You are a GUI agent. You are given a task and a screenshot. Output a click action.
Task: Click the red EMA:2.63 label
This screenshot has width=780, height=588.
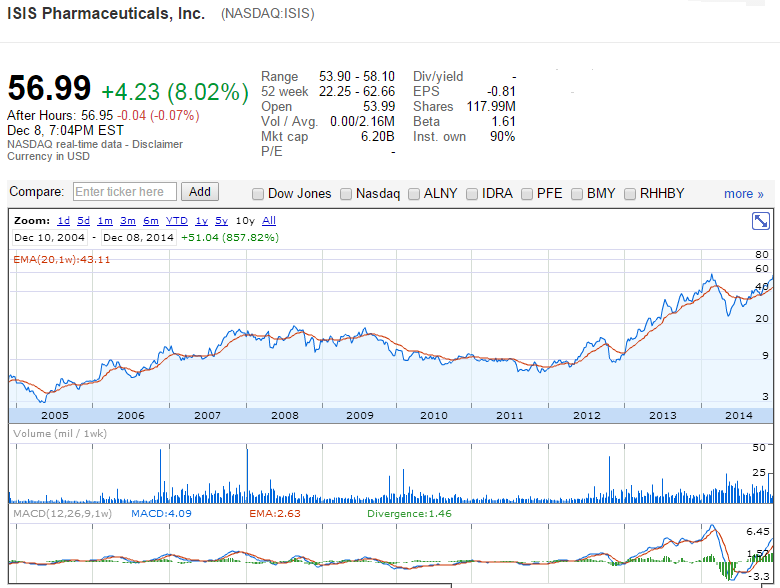[x=275, y=514]
